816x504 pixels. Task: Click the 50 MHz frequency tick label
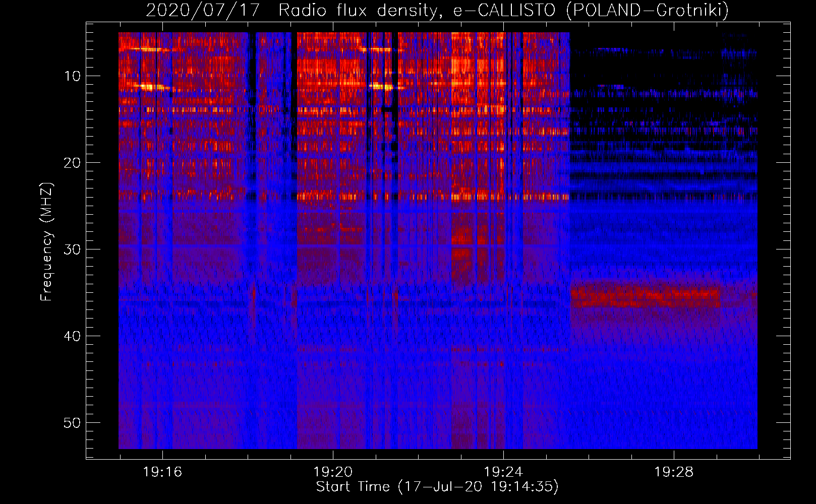click(x=73, y=423)
